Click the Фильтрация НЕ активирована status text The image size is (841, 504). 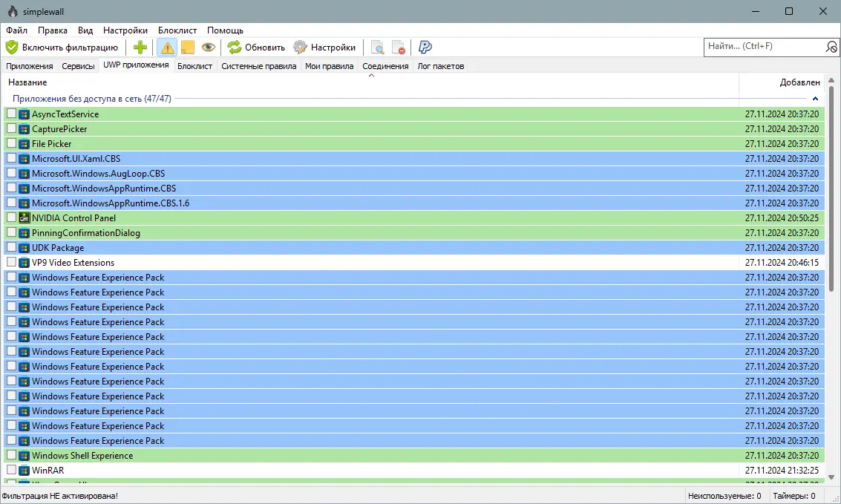click(59, 496)
